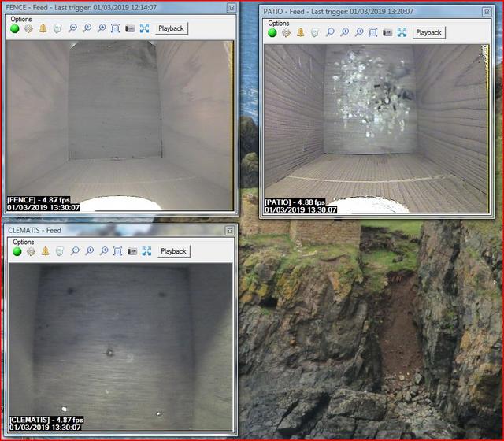Screen dimensions: 504x441
Task: Click the gray camera-device icon in CLEMATIS toolbar
Action: point(132,251)
